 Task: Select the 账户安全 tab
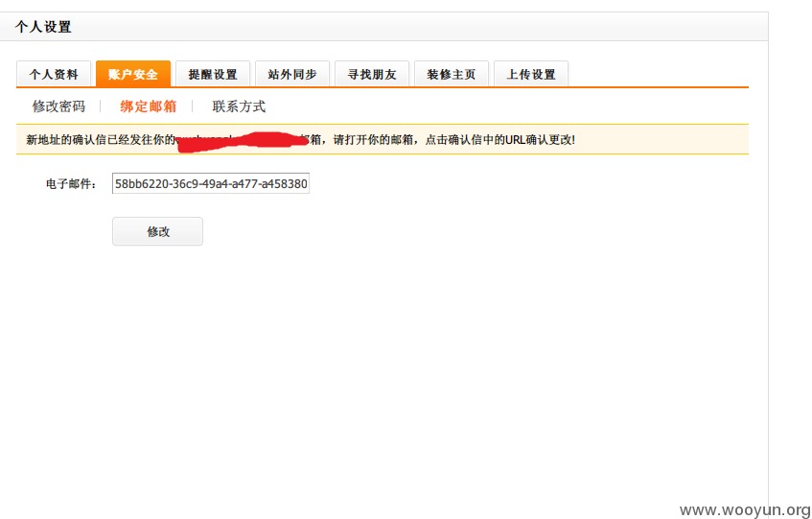tap(133, 74)
